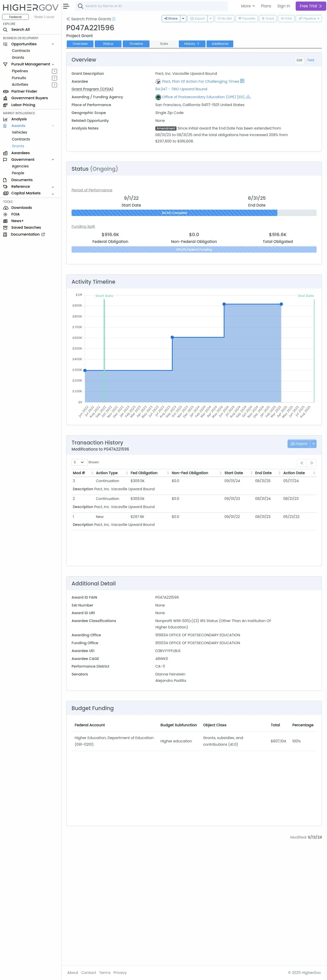Open the rows-shown dropdown set to 5
Image resolution: width=327 pixels, height=980 pixels.
pos(79,462)
